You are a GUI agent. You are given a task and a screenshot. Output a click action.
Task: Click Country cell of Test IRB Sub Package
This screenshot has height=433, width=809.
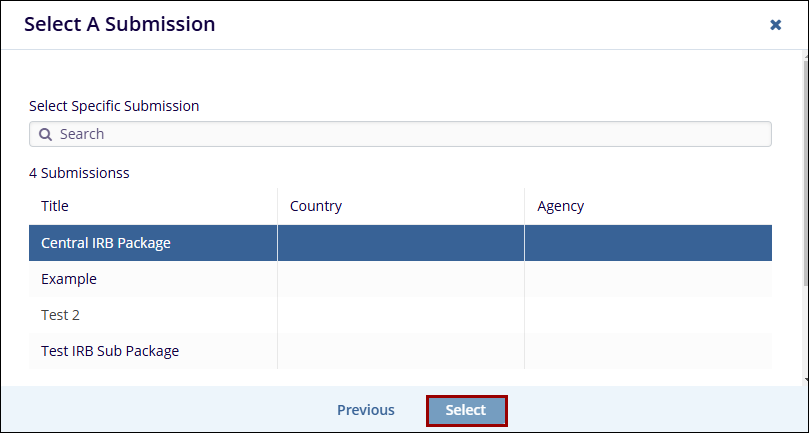tap(400, 351)
